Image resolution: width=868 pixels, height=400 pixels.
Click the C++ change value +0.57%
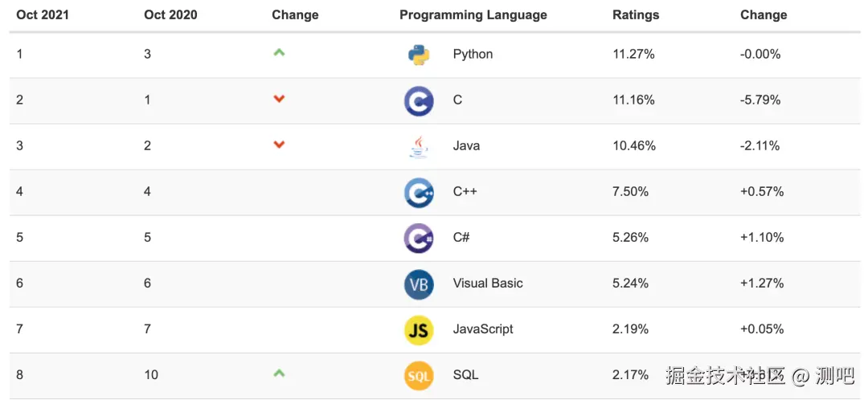[x=762, y=192]
